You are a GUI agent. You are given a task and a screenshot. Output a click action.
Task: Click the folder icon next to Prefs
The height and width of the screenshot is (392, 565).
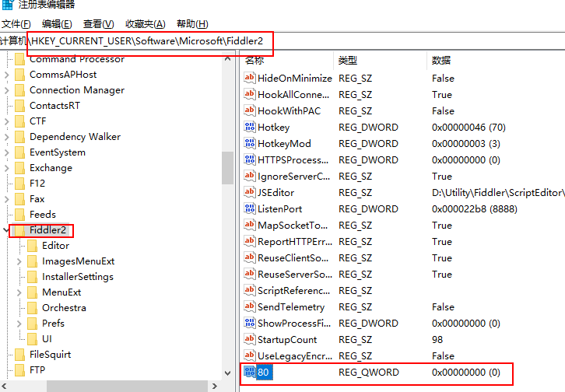point(33,324)
